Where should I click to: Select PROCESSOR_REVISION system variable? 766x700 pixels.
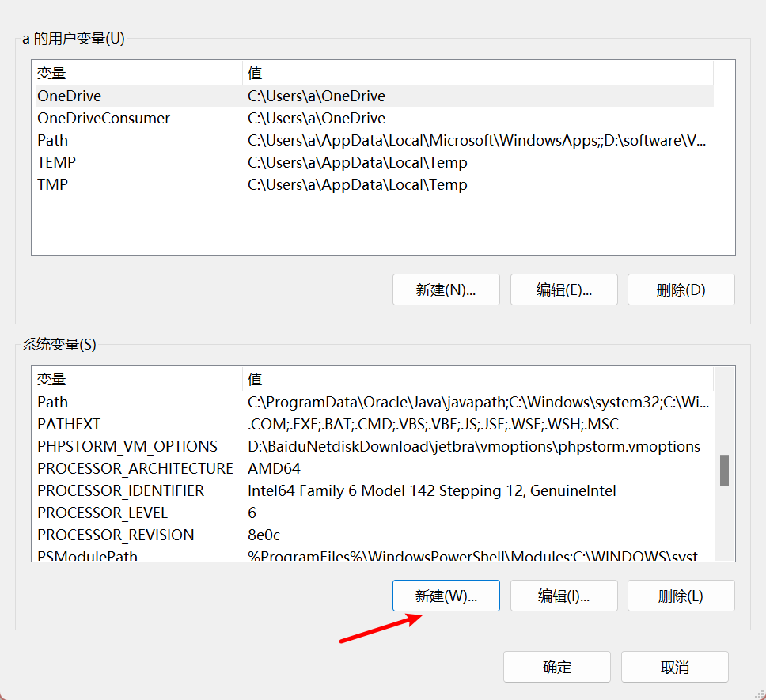click(375, 535)
